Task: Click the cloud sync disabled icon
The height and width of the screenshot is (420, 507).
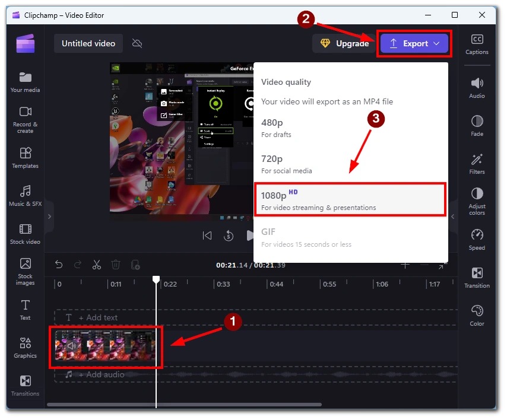Action: point(137,43)
